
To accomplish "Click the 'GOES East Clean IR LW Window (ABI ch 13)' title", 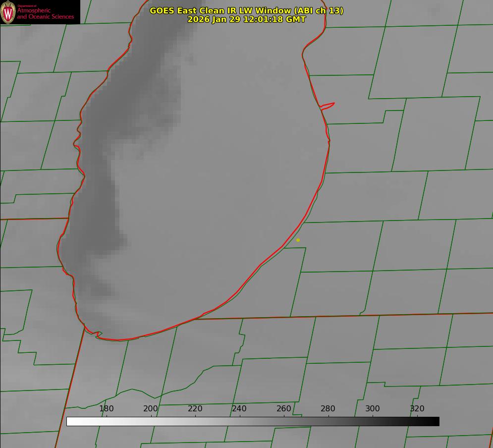I will coord(247,10).
